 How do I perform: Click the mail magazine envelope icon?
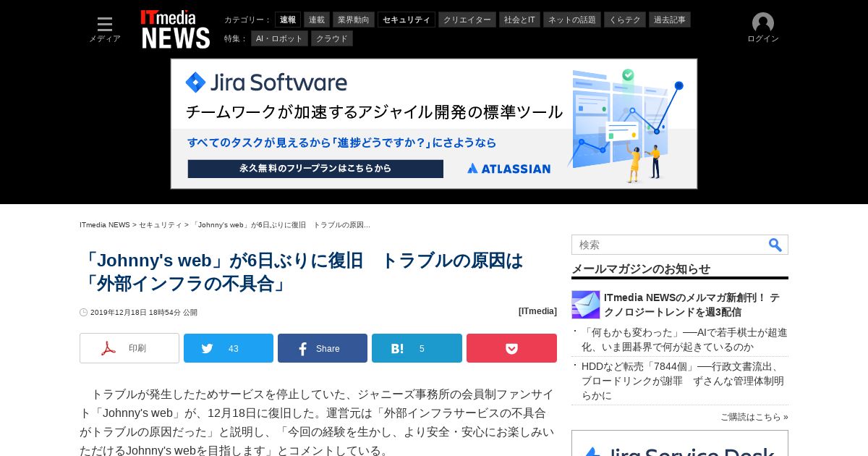pos(586,305)
